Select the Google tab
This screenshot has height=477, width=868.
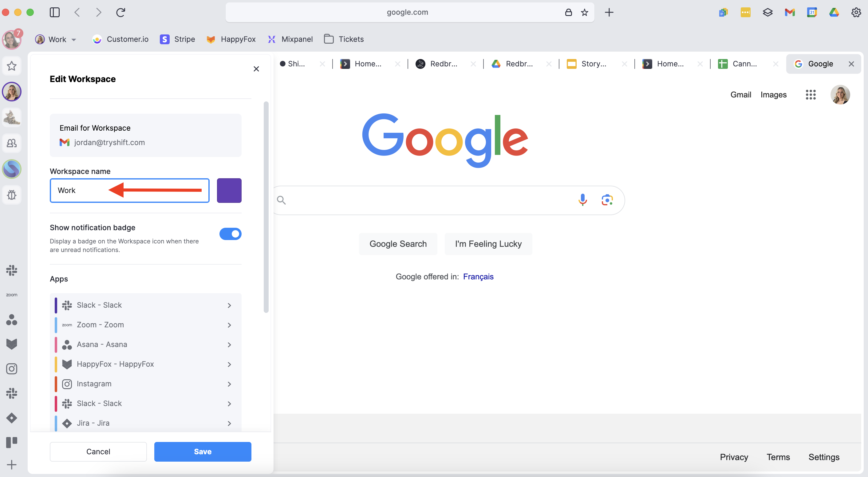(x=823, y=64)
